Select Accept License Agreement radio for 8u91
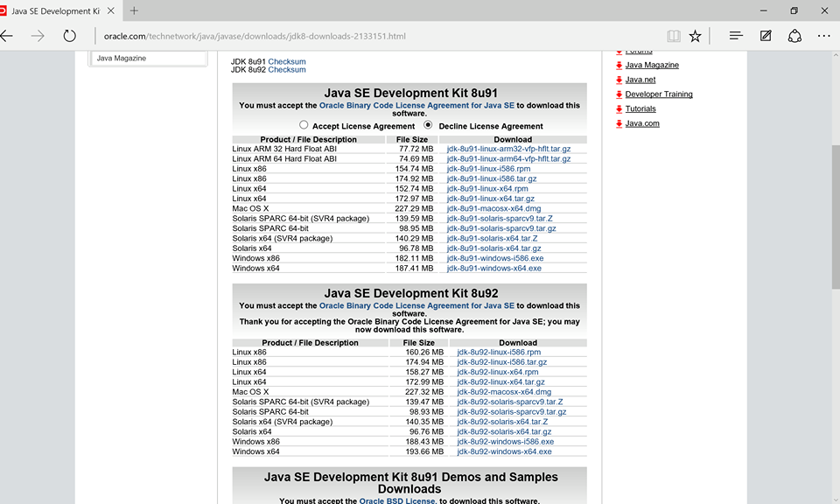This screenshot has width=840, height=504. (x=304, y=125)
